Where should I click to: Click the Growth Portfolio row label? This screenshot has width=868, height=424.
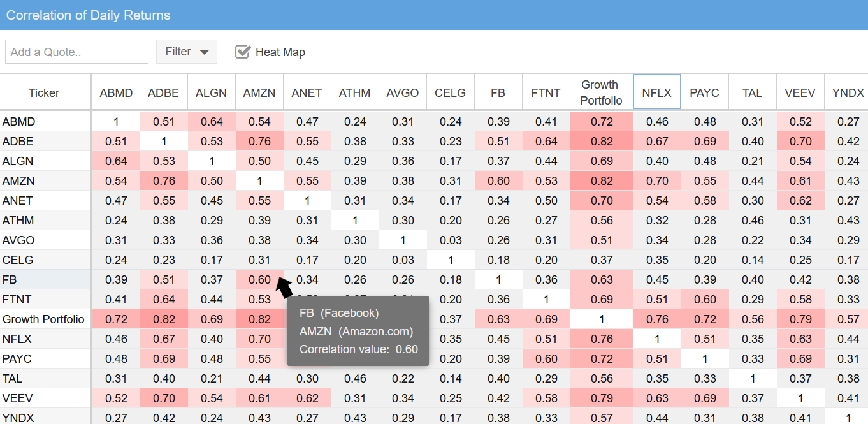click(45, 319)
